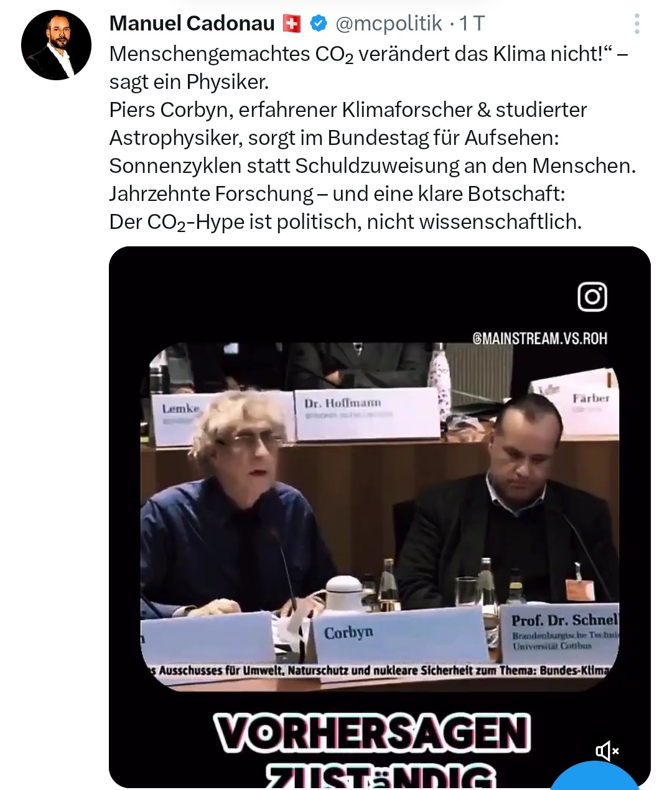Open Manuel Cadonau's profile picture
Viewport: 672px width, 790px height.
tap(56, 45)
